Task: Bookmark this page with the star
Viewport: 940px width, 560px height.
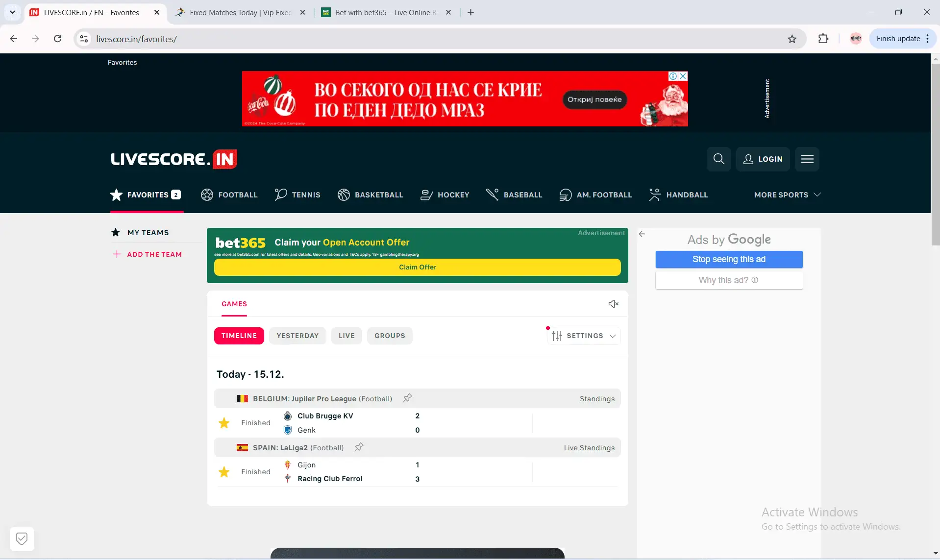Action: [792, 39]
